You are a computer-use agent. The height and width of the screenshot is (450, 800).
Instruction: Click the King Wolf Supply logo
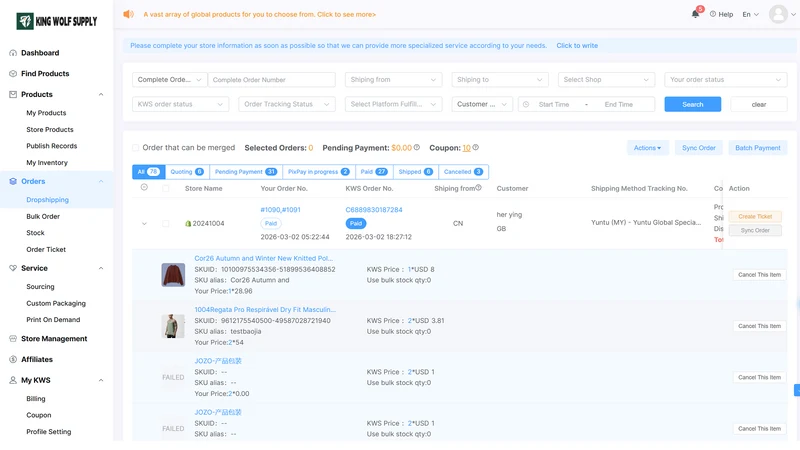(x=57, y=21)
